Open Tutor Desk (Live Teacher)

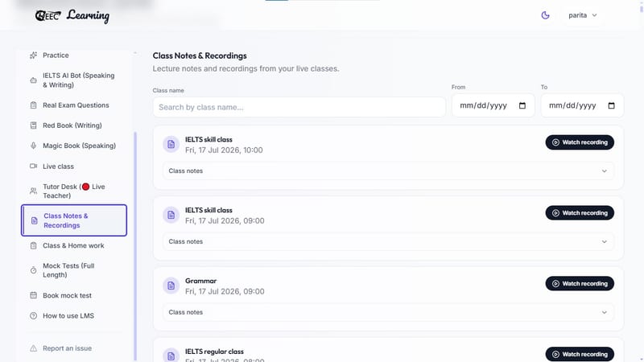[74, 191]
